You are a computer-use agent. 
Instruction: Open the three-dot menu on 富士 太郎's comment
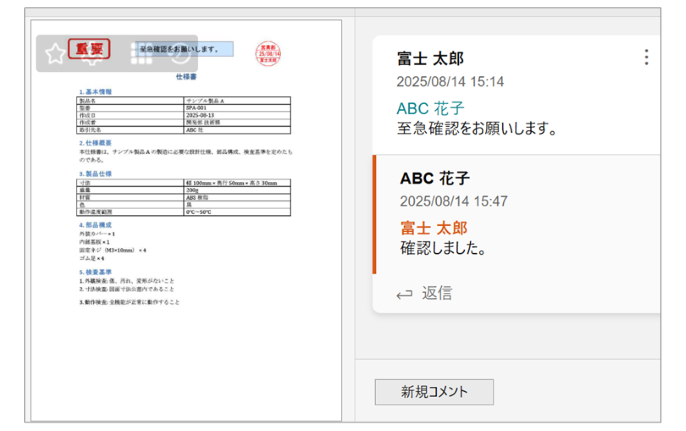click(646, 57)
